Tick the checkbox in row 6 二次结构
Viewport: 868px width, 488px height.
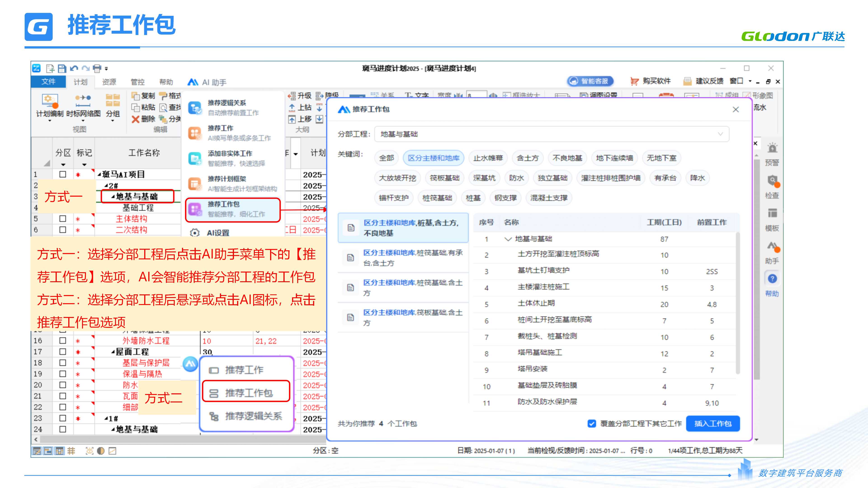click(x=63, y=230)
